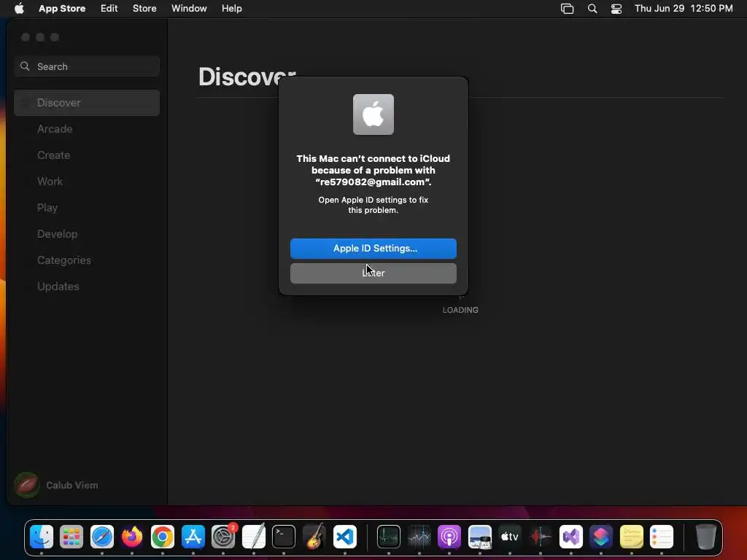Click the account avatar beside Calub Viem
Viewport: 747px width, 560px height.
27,485
